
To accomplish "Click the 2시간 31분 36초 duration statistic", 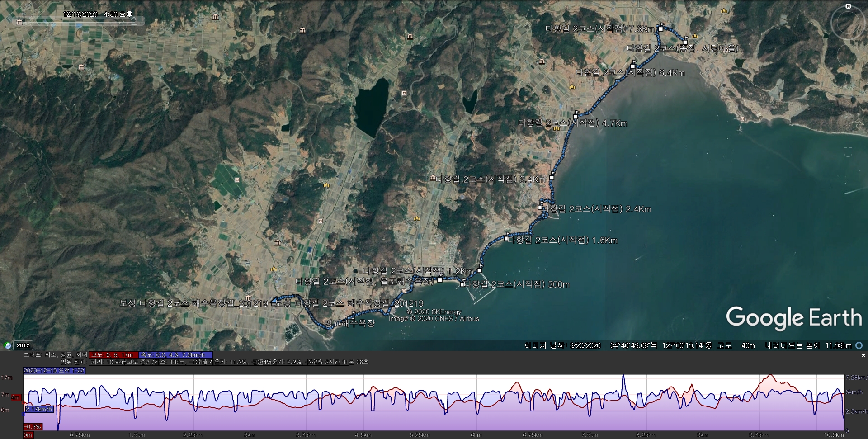I will coord(346,362).
